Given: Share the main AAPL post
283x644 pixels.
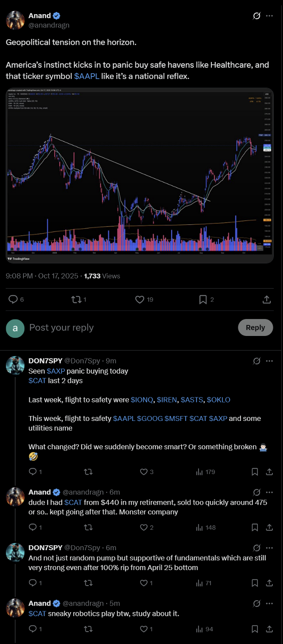Looking at the screenshot, I should [267, 300].
